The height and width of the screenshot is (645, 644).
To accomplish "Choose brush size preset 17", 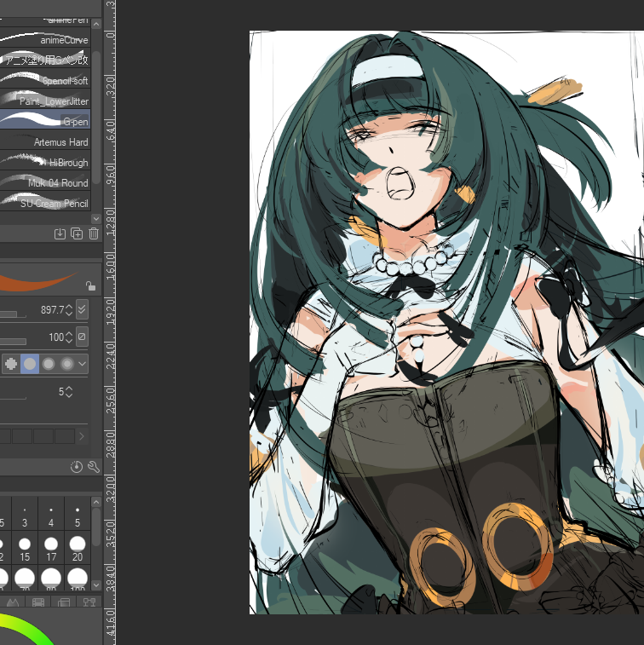I will tap(51, 548).
